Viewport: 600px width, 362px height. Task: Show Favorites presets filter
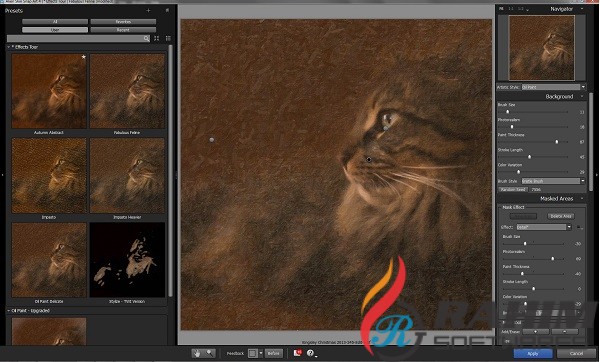click(123, 22)
